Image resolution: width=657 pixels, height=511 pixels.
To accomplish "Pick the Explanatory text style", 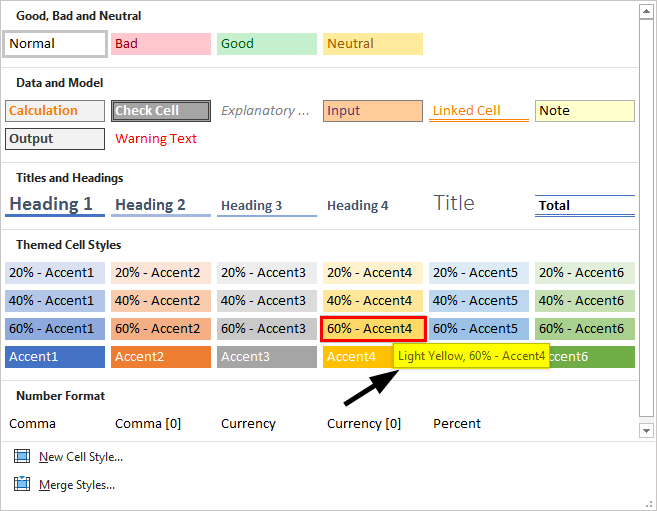I will pos(267,111).
